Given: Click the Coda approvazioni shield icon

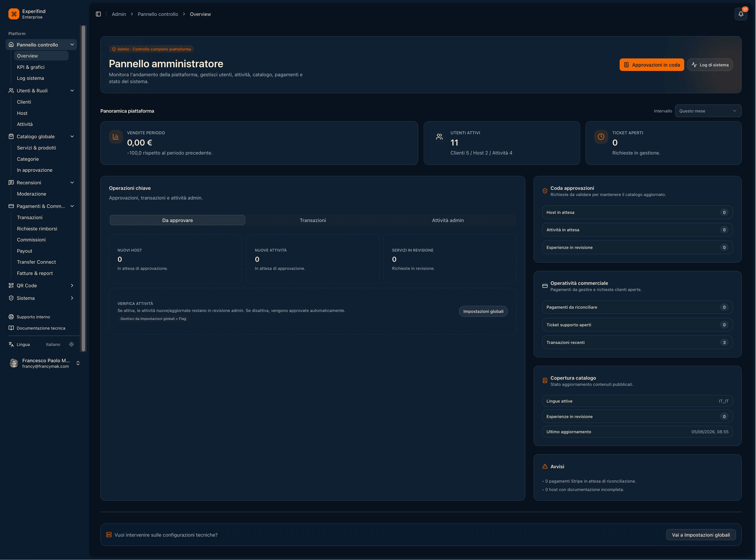Looking at the screenshot, I should pos(545,191).
